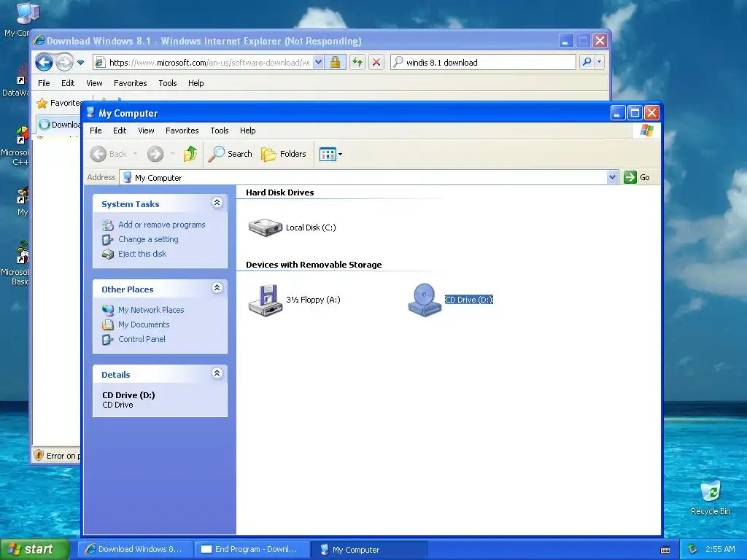Click the system tray network icon
Screen dimensions: 747x560
[693, 549]
